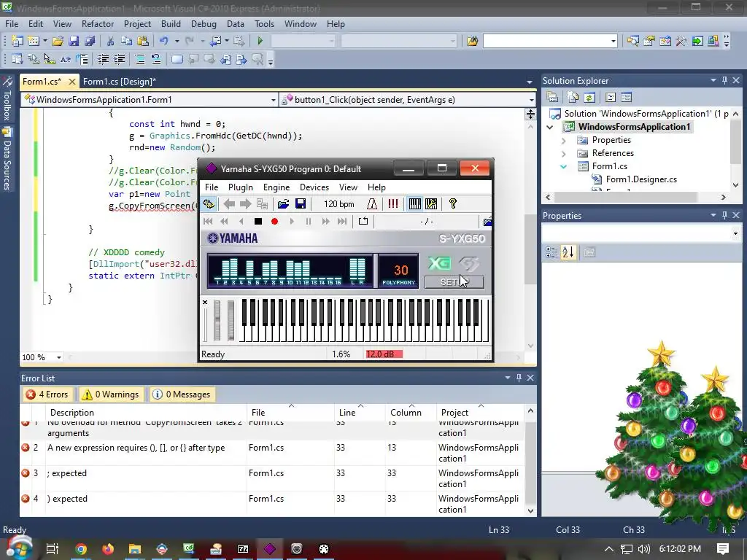747x560 pixels.
Task: Click the 120 bpm tempo field
Action: click(338, 204)
